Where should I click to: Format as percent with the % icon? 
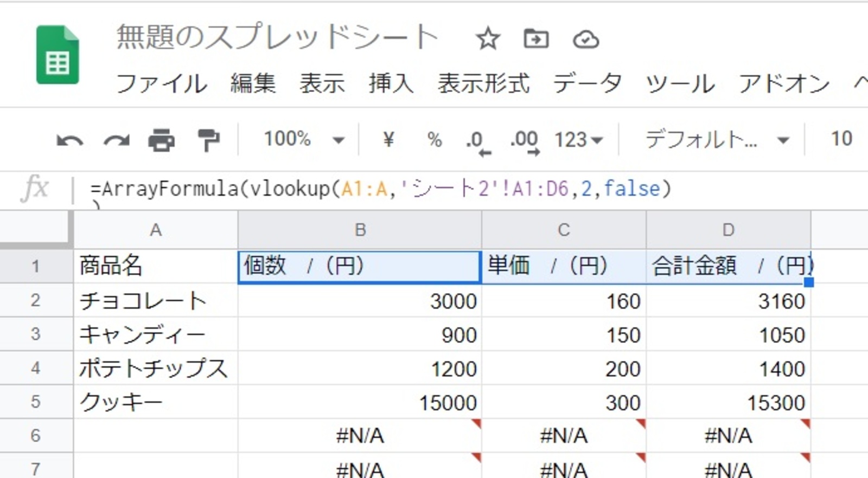pyautogui.click(x=435, y=140)
